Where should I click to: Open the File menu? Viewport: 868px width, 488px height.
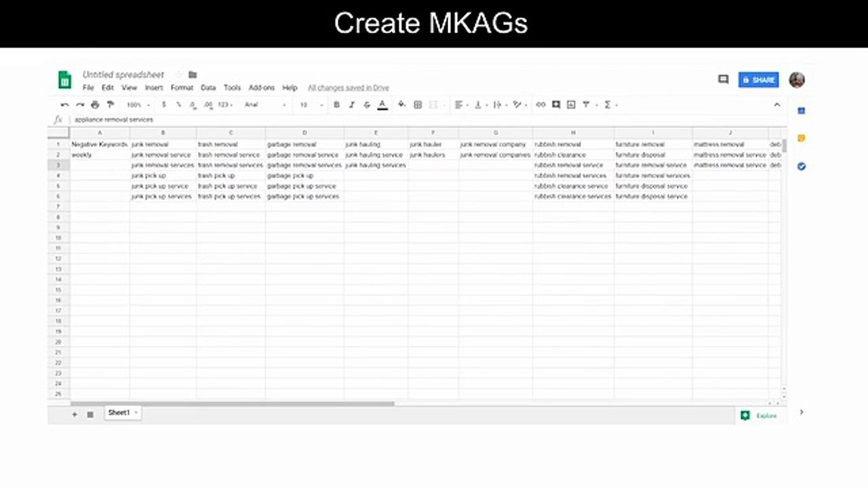point(88,88)
